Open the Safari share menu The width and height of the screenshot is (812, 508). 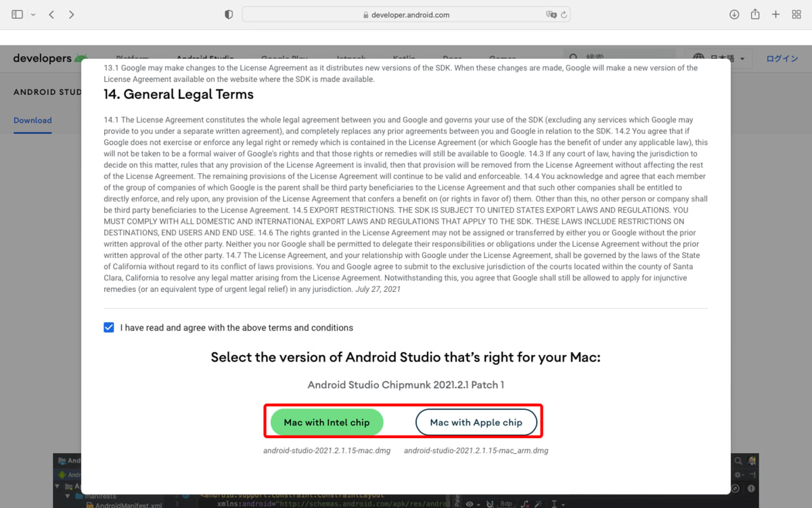pyautogui.click(x=755, y=14)
